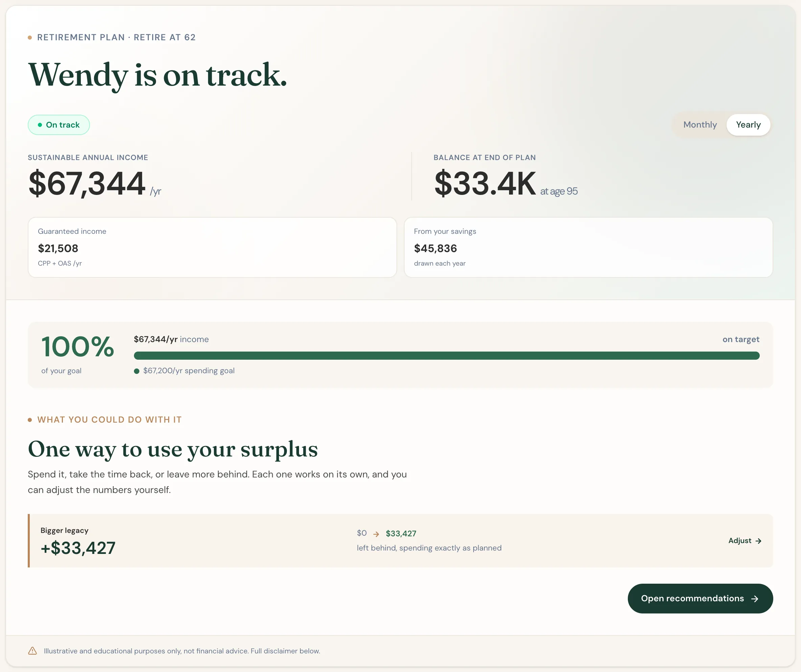Click the 100% of your goal value

[x=77, y=346]
